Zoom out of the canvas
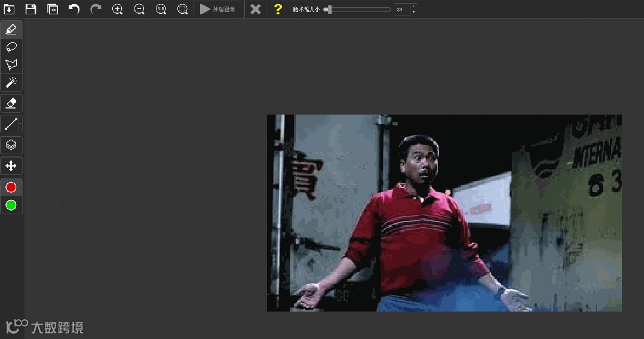 pyautogui.click(x=139, y=9)
